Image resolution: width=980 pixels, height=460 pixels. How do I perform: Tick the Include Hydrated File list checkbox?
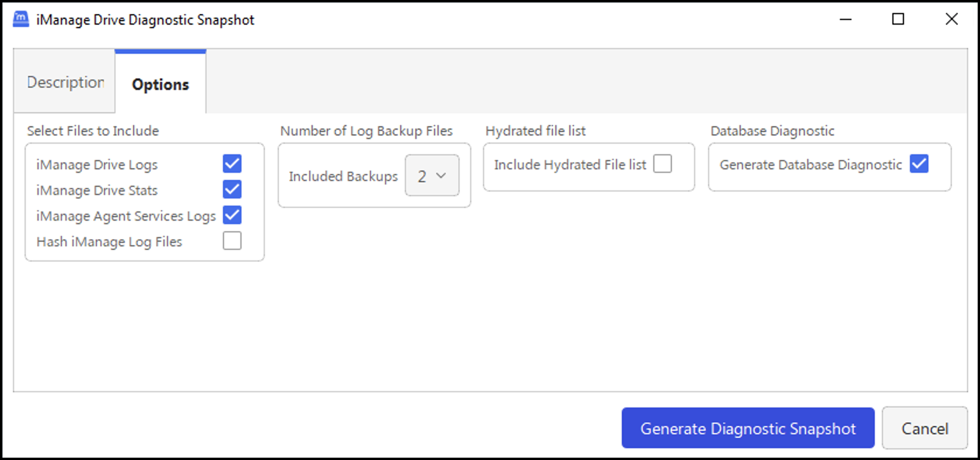pos(662,164)
